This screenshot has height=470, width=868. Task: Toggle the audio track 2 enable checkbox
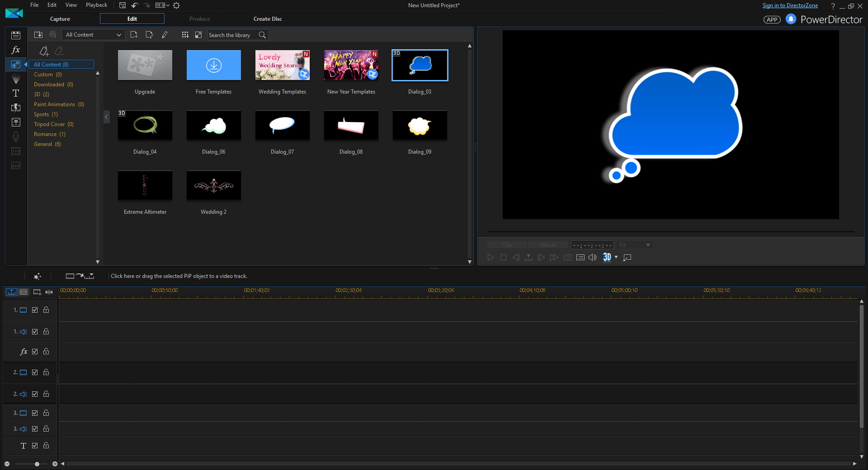pyautogui.click(x=35, y=394)
